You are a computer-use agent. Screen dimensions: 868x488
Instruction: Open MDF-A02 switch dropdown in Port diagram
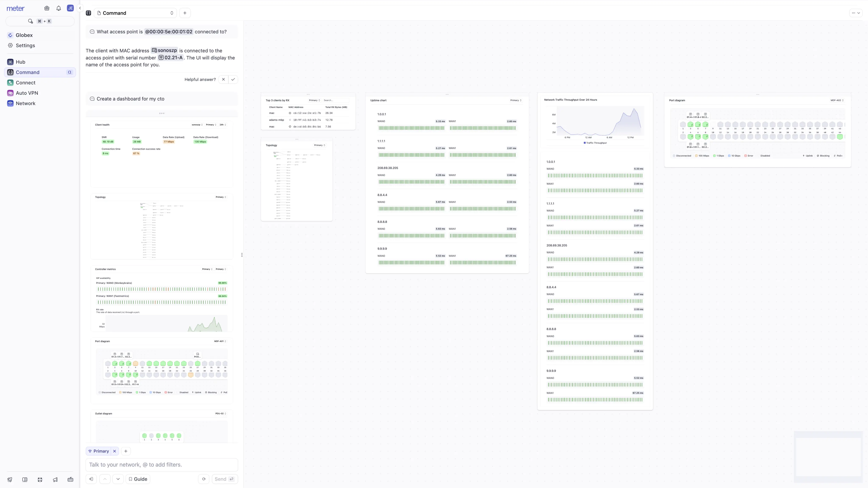(837, 100)
